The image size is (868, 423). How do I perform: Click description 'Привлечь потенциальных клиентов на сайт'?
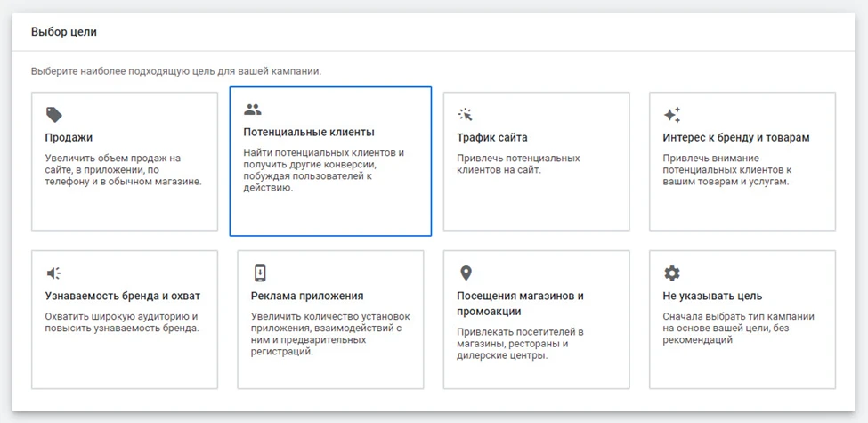[518, 164]
